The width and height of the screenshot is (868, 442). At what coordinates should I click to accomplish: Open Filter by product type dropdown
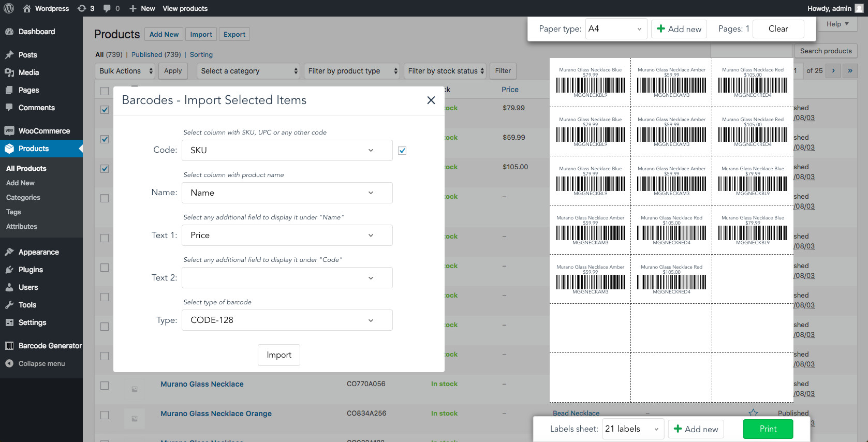[352, 71]
